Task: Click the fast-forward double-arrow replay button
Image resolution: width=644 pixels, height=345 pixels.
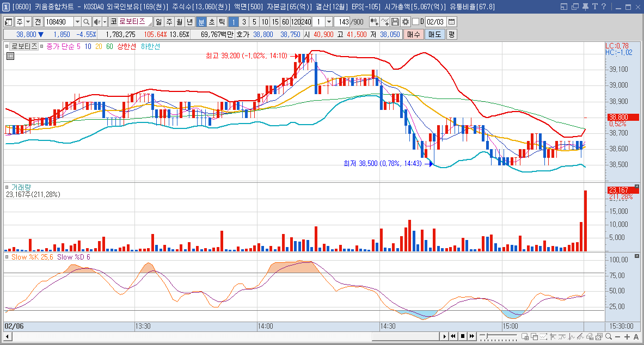Action: click(x=472, y=336)
